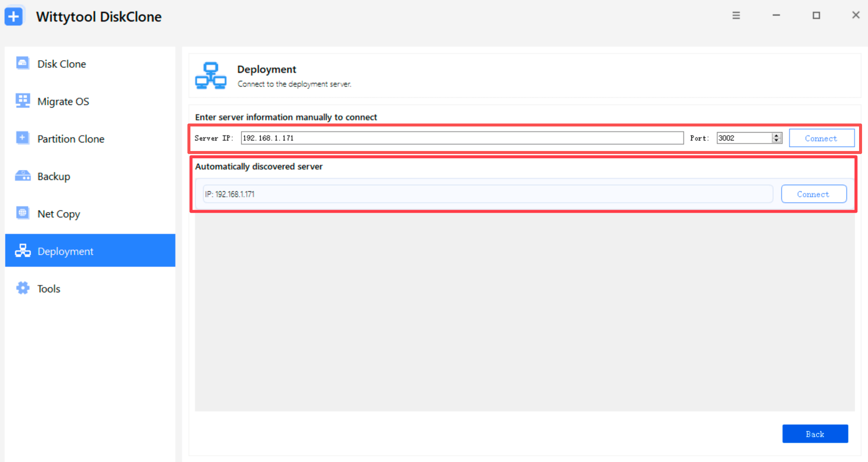Connect using manually entered server info
The height and width of the screenshot is (462, 868).
[x=822, y=138]
